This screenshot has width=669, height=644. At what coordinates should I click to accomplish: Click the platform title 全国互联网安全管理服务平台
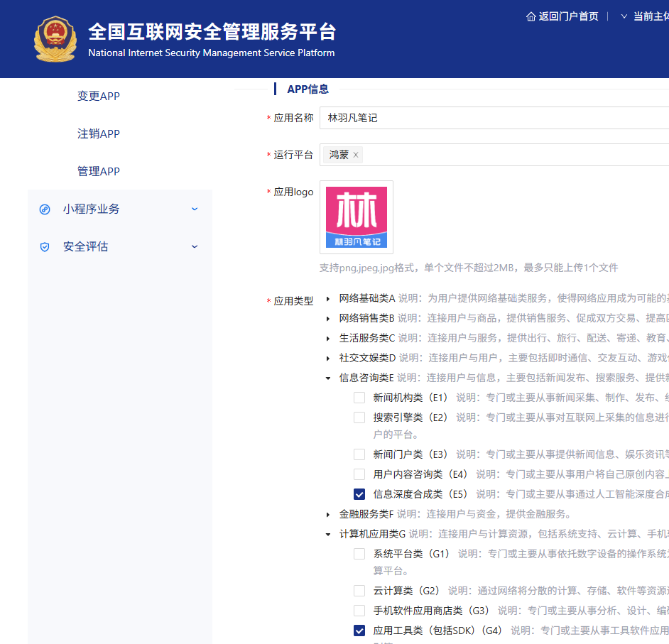[x=212, y=32]
